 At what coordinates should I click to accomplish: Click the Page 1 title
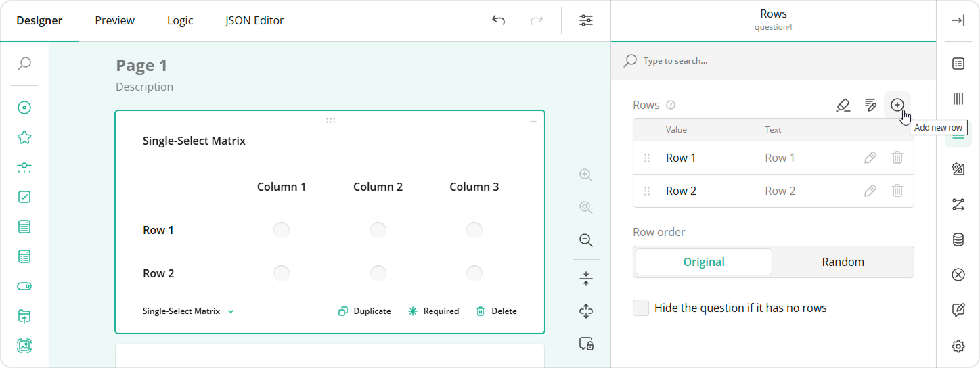coord(141,65)
